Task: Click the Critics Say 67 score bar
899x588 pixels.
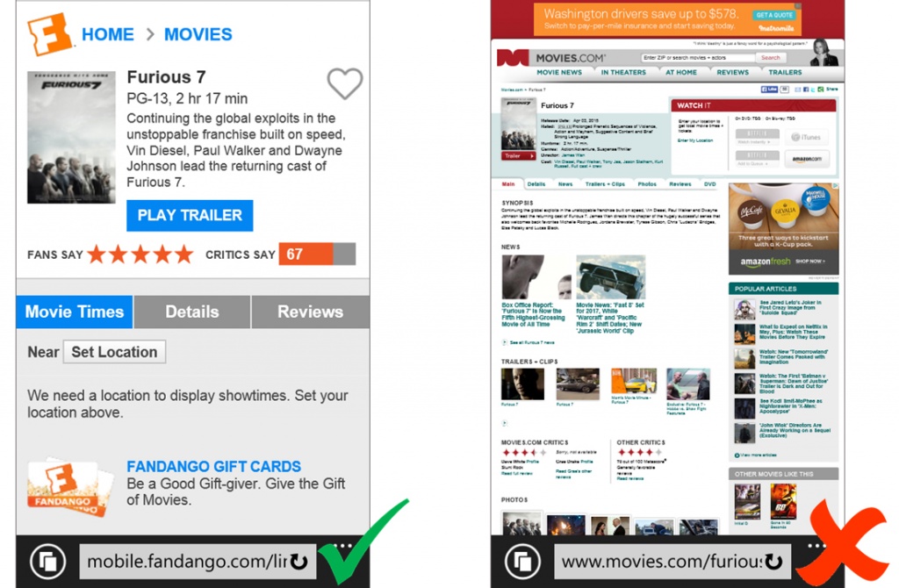Action: tap(317, 255)
